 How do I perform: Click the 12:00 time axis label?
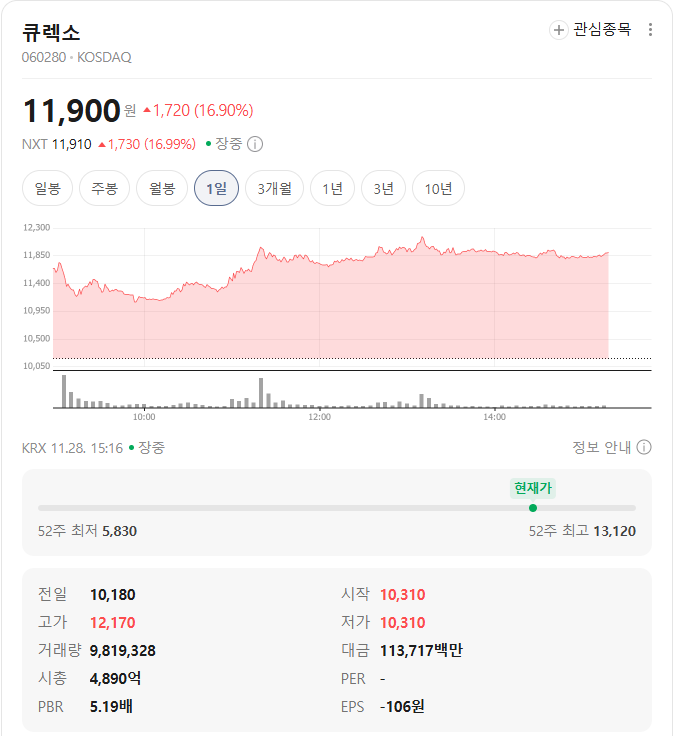319,417
